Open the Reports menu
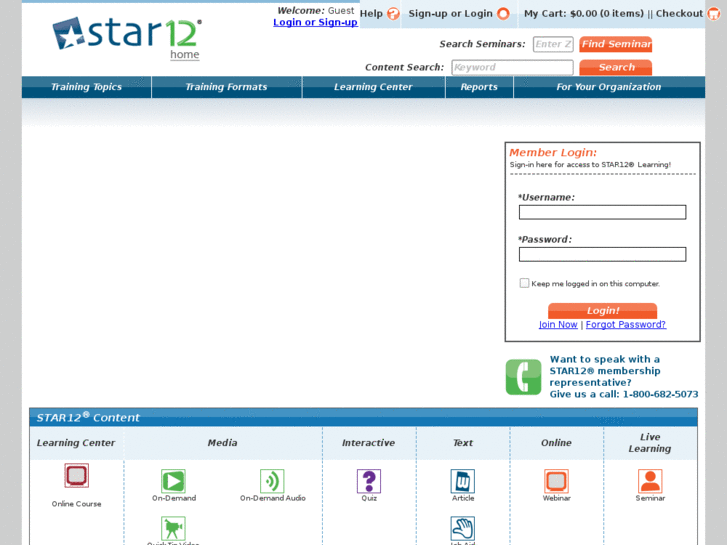This screenshot has width=727, height=545. tap(479, 87)
